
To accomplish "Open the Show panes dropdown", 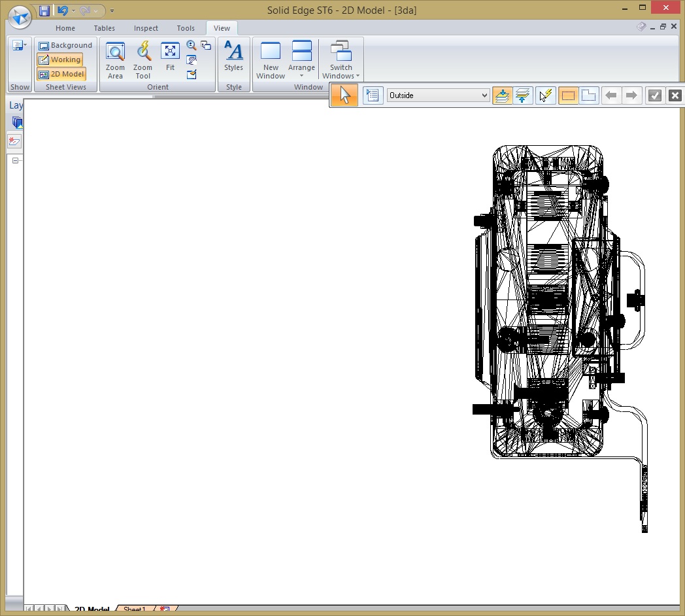I will (x=20, y=45).
